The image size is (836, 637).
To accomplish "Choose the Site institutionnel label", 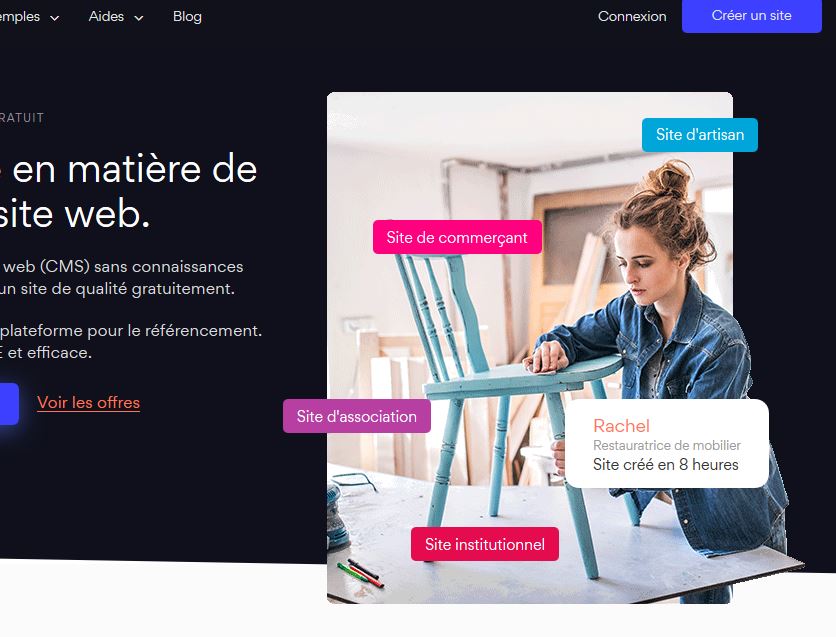I will 485,544.
